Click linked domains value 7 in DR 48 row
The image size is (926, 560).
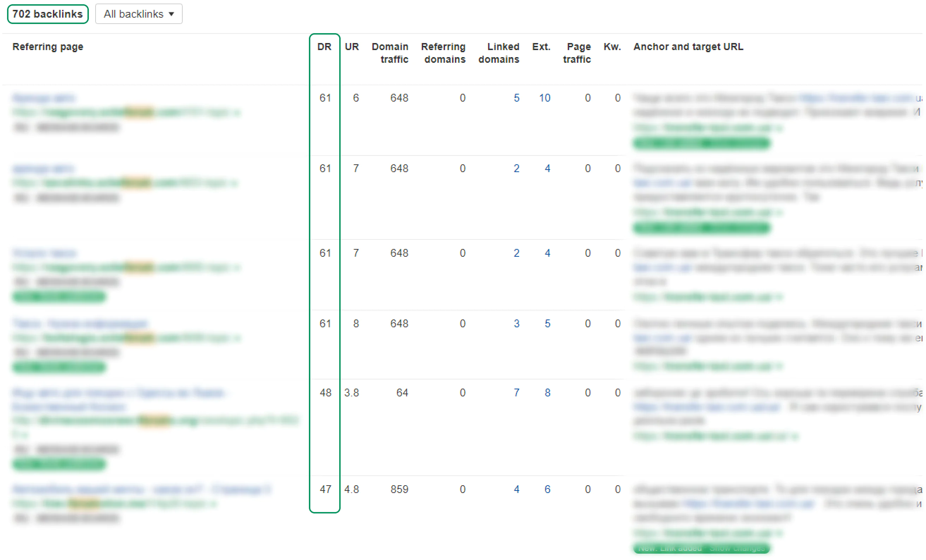[x=516, y=392]
